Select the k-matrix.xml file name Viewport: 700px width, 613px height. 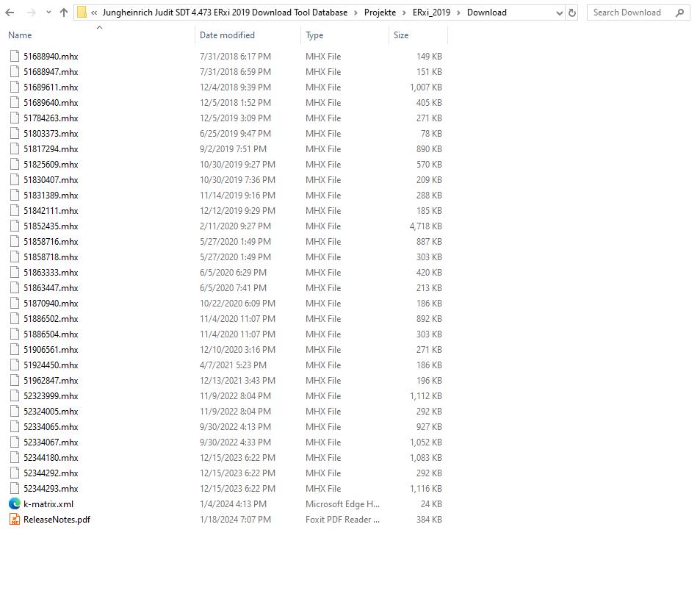pyautogui.click(x=48, y=504)
